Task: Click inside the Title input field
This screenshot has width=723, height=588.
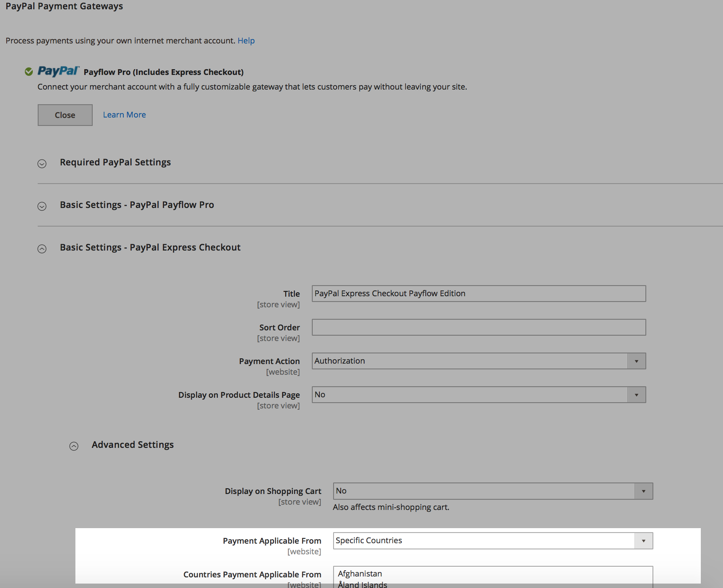Action: point(478,293)
